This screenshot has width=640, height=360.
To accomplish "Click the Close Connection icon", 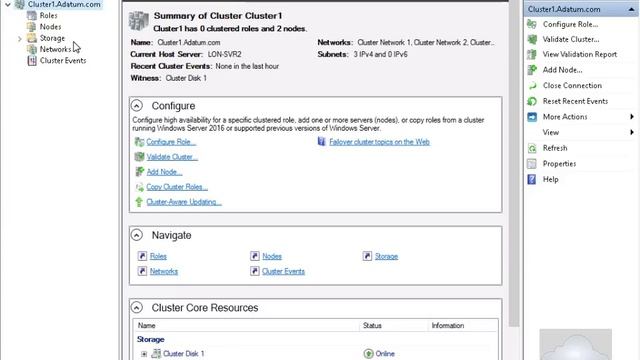I will click(532, 85).
